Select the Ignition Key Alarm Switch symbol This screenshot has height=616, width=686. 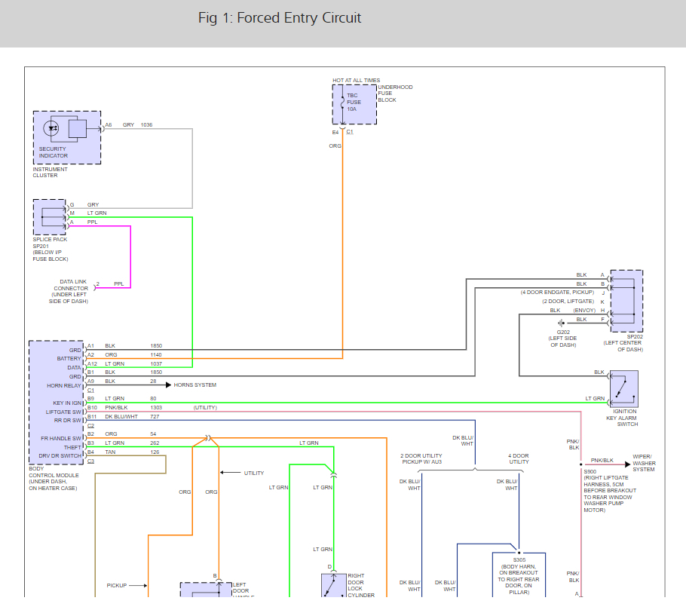coord(624,389)
